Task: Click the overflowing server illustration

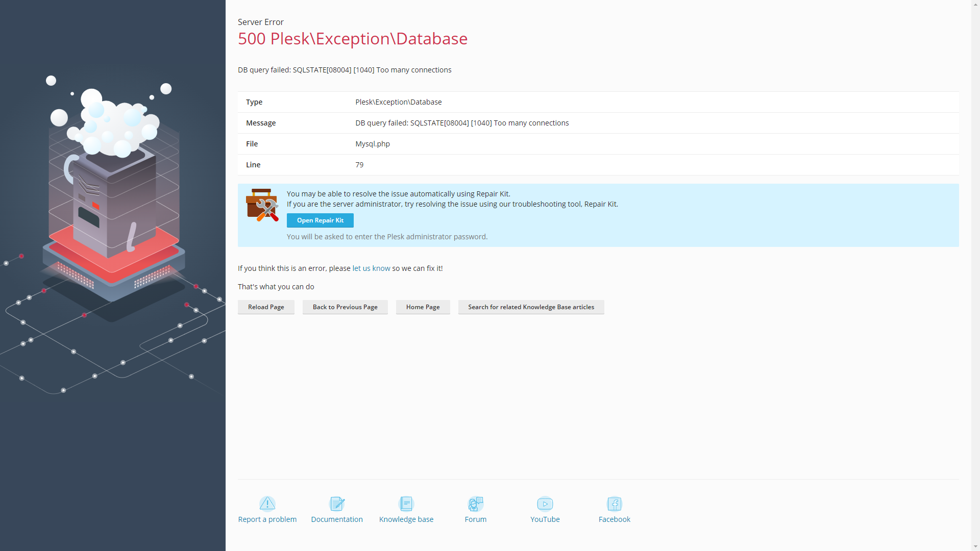Action: click(113, 199)
